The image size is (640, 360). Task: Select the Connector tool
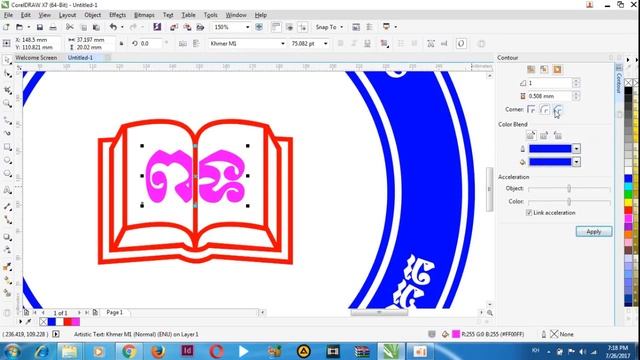(x=7, y=220)
